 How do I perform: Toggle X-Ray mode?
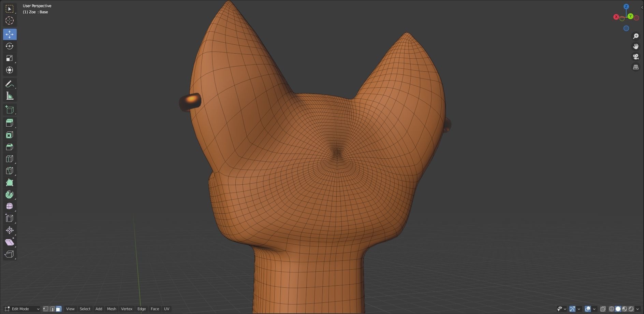(603, 309)
